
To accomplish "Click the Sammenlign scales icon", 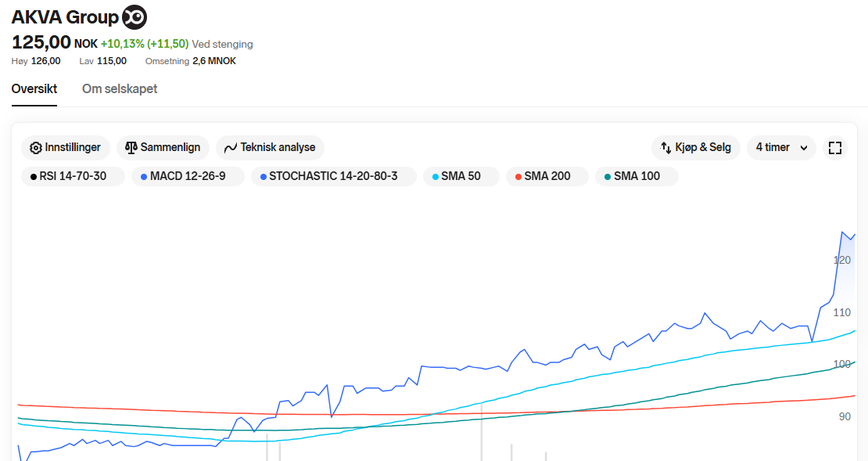I will click(131, 147).
